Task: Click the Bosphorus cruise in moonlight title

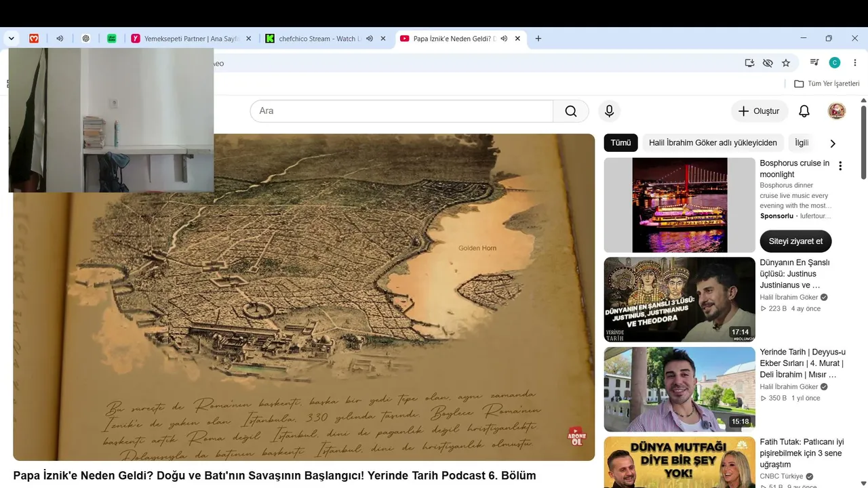Action: [795, 169]
